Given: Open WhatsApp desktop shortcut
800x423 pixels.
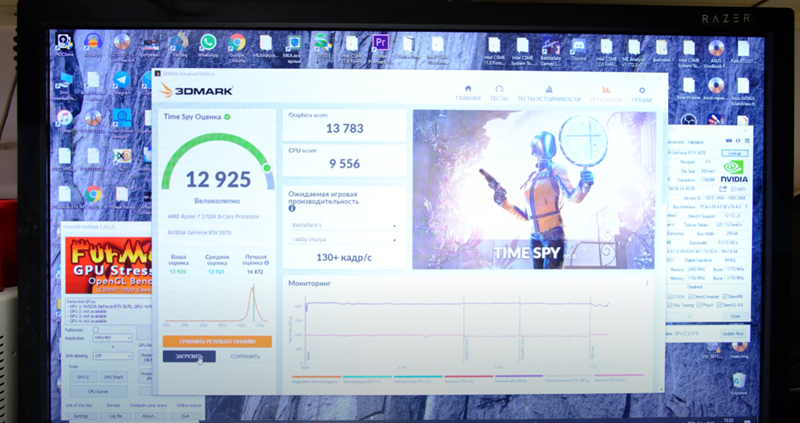Looking at the screenshot, I should pos(208,43).
